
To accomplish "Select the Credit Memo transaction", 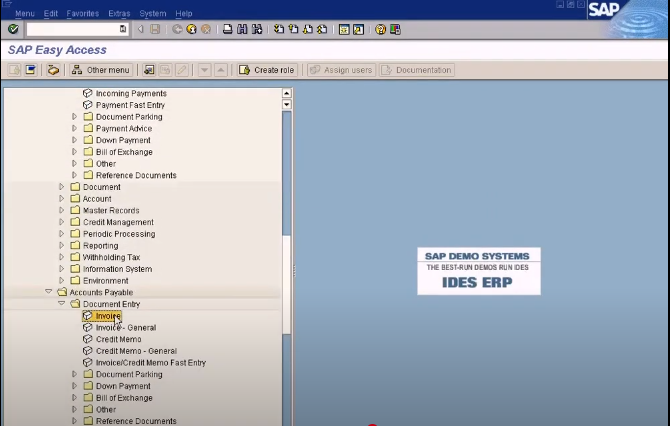I will click(x=118, y=339).
